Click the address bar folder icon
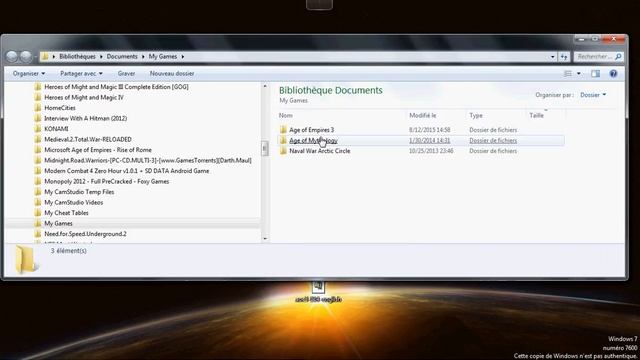640x360 pixels. pos(45,56)
